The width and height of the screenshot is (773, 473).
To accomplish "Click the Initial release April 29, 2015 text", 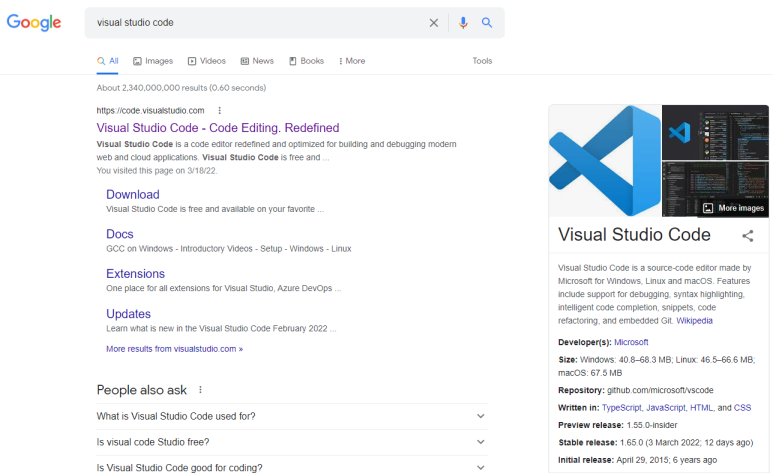I will pyautogui.click(x=637, y=460).
